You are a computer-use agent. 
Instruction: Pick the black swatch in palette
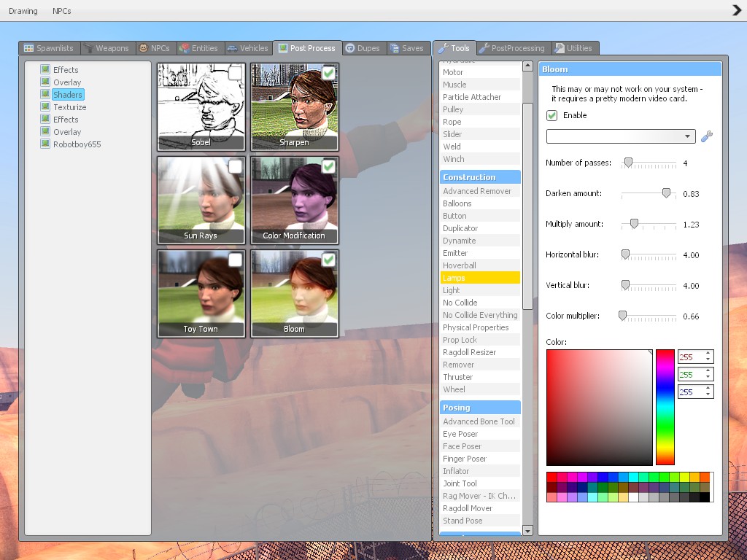point(705,497)
